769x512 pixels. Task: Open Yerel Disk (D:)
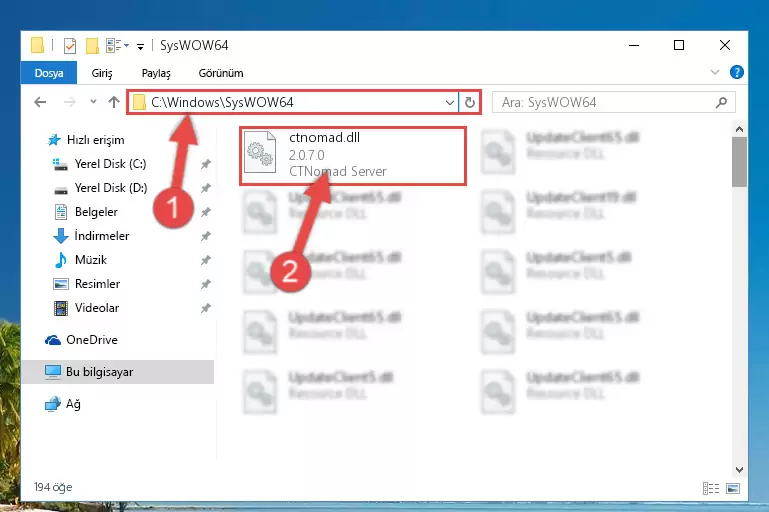click(x=101, y=188)
